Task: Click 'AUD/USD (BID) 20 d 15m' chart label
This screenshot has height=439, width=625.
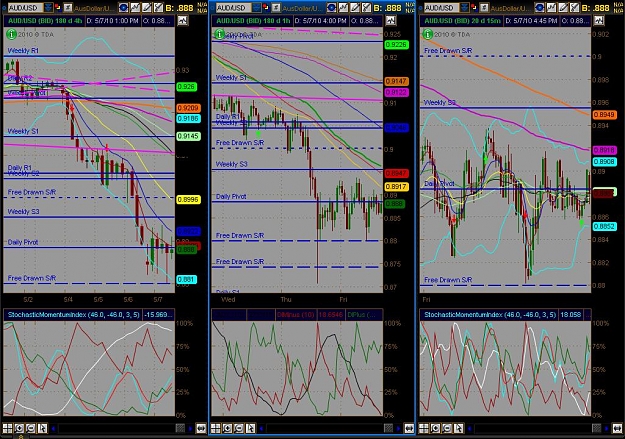Action: pos(462,21)
